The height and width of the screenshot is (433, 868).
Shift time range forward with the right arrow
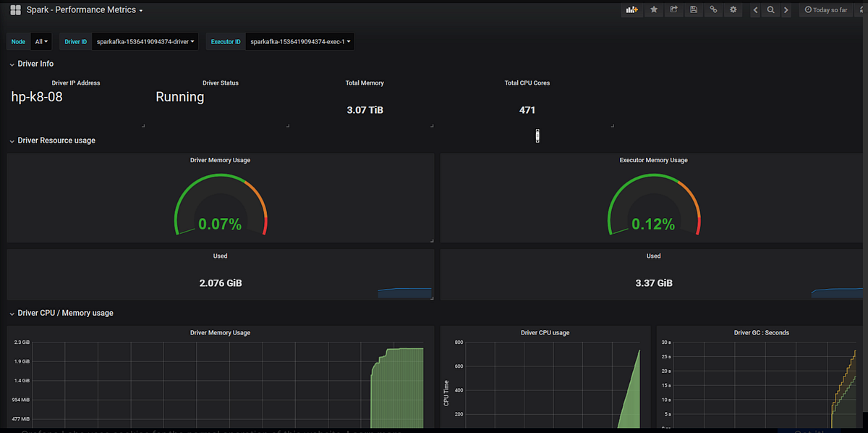pyautogui.click(x=786, y=10)
